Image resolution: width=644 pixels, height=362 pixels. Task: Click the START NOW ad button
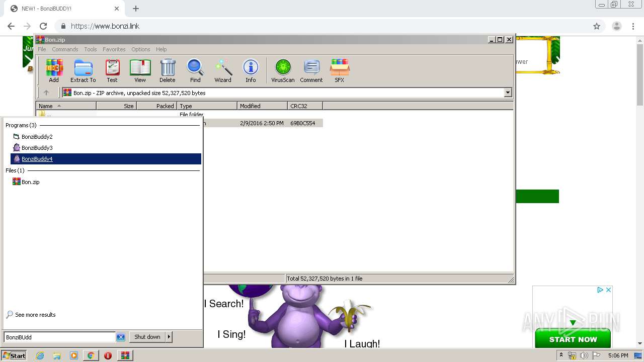[573, 339]
